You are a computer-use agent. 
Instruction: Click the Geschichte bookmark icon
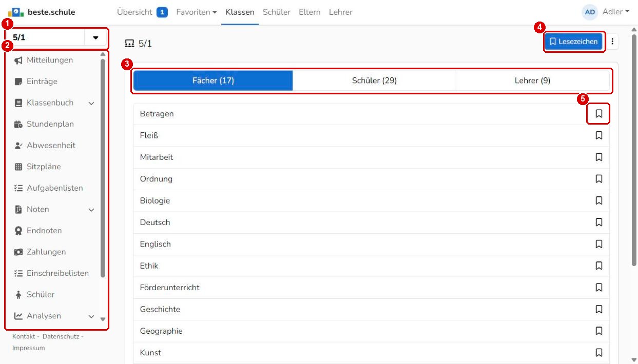[x=598, y=309]
